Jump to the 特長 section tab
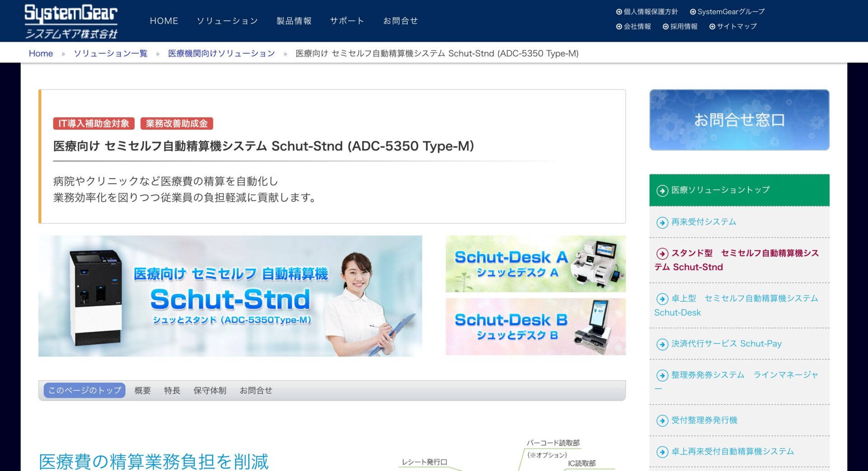This screenshot has height=471, width=868. pyautogui.click(x=172, y=390)
